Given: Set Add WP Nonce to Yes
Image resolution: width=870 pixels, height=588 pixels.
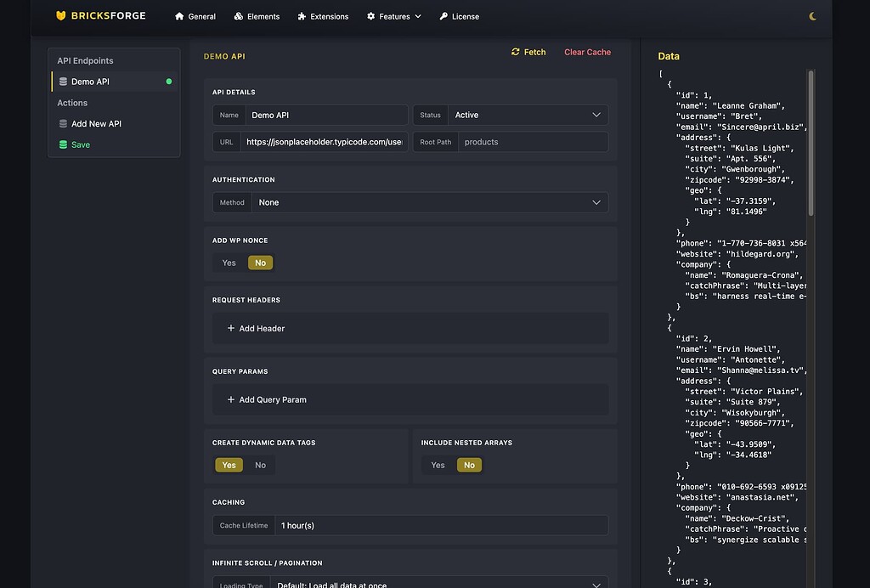Looking at the screenshot, I should [228, 263].
